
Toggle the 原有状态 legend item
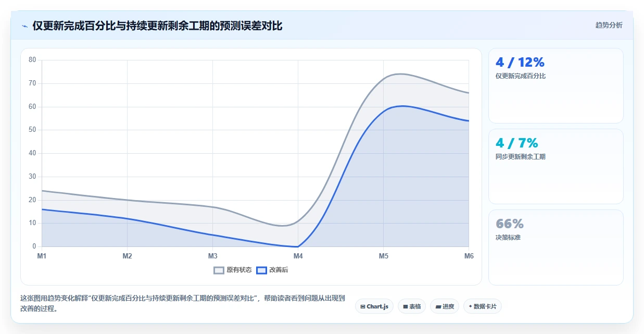(233, 270)
